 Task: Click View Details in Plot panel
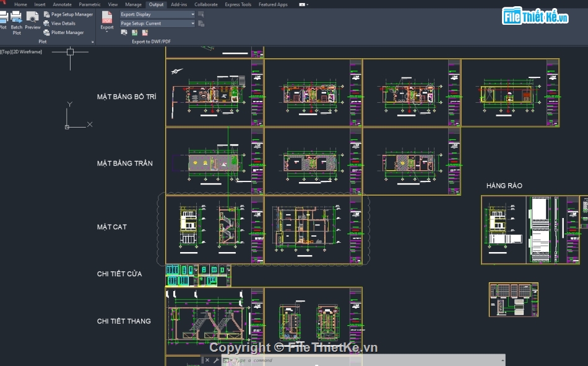click(x=59, y=24)
